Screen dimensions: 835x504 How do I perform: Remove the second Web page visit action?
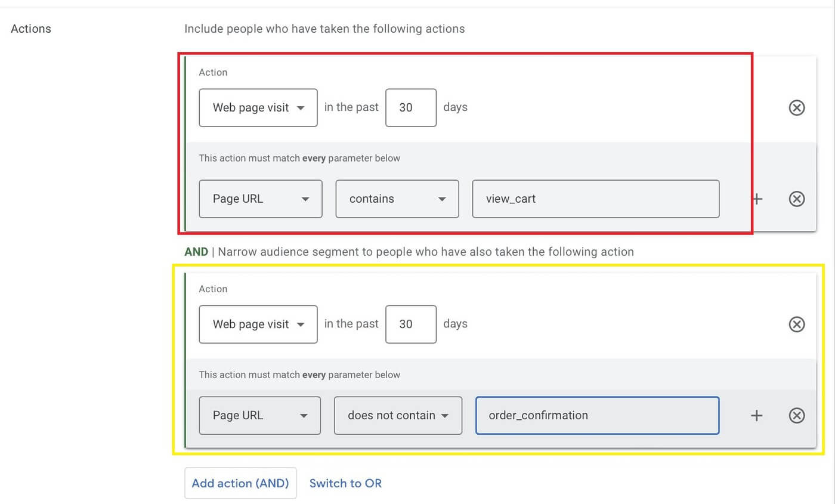[796, 324]
